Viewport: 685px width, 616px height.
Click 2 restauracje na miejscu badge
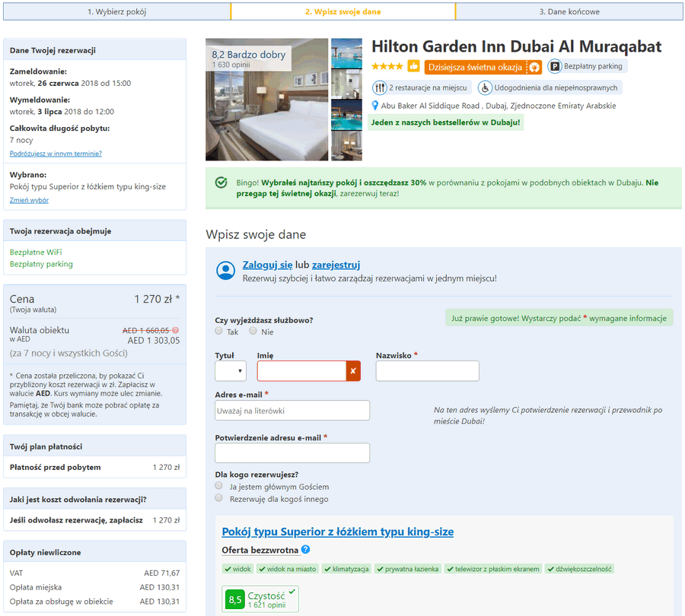(x=422, y=87)
